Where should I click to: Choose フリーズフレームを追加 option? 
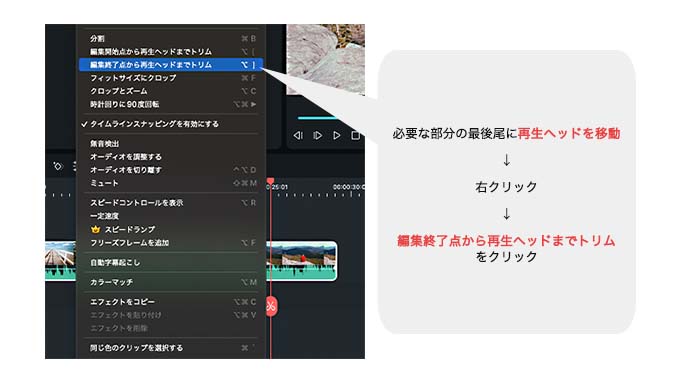click(x=171, y=243)
